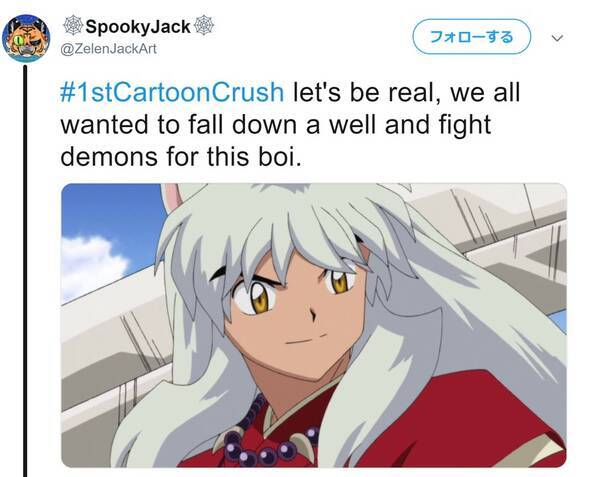Open the #1stCartoonCrush hashtag
This screenshot has height=477, width=600.
tap(172, 92)
